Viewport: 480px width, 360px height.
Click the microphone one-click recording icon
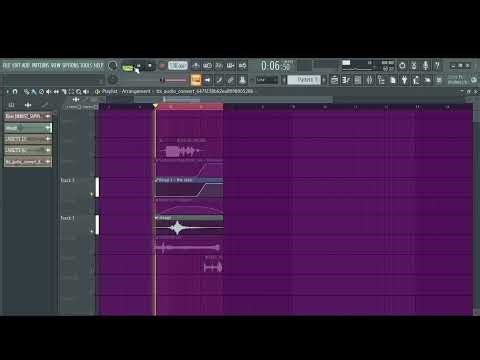426,65
